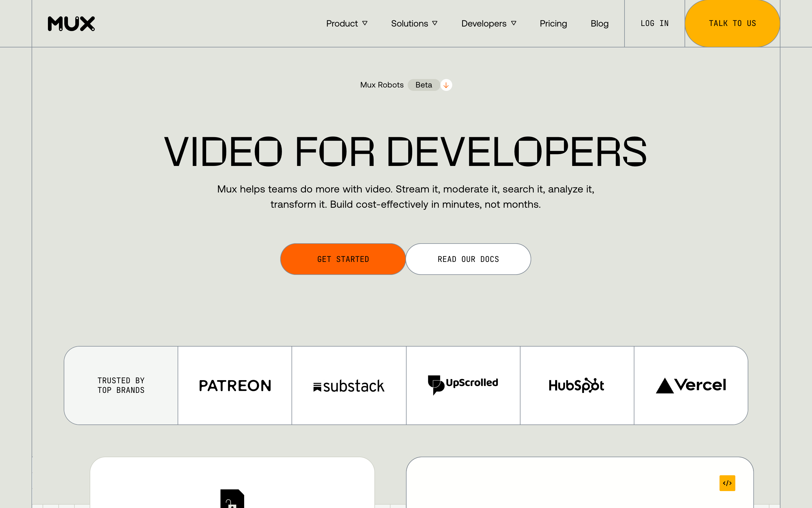The image size is (812, 508).
Task: Open the Developers dropdown
Action: pyautogui.click(x=489, y=23)
